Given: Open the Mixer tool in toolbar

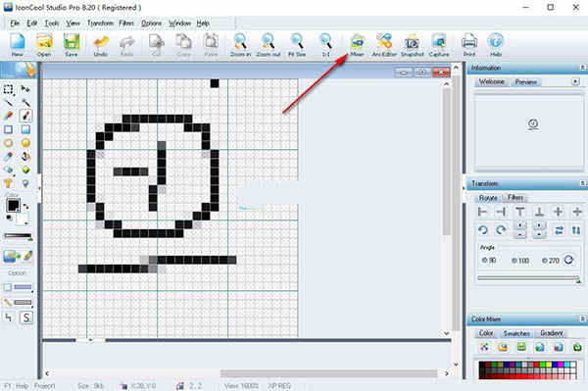Looking at the screenshot, I should coord(357,45).
